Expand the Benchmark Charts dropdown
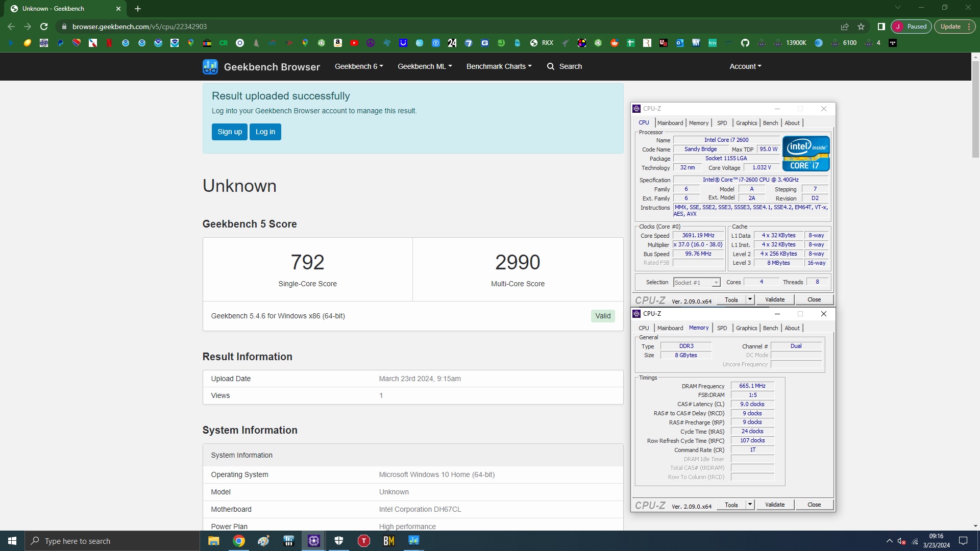 point(499,66)
